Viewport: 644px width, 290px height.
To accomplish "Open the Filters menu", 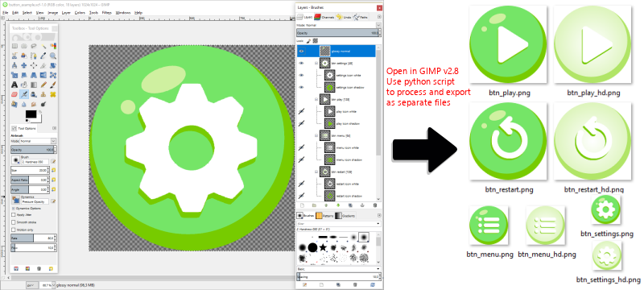I will pos(106,13).
